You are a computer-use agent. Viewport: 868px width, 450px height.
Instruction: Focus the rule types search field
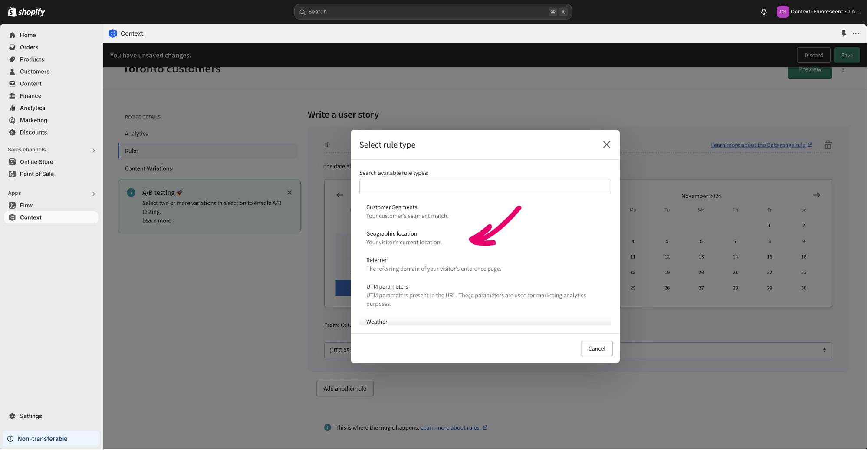[x=485, y=187]
